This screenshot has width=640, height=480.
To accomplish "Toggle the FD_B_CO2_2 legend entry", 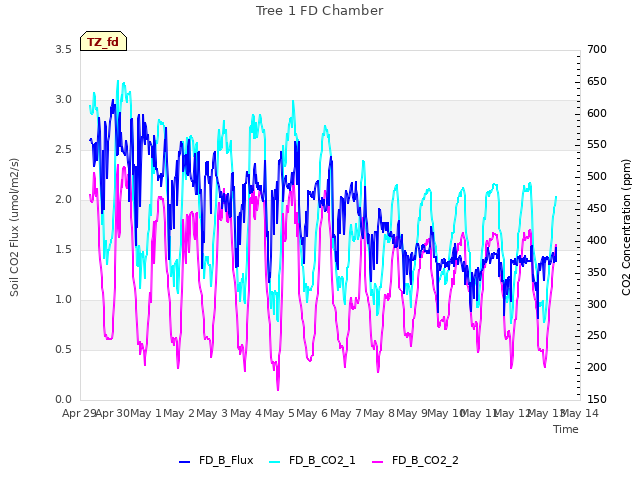I will 415,460.
